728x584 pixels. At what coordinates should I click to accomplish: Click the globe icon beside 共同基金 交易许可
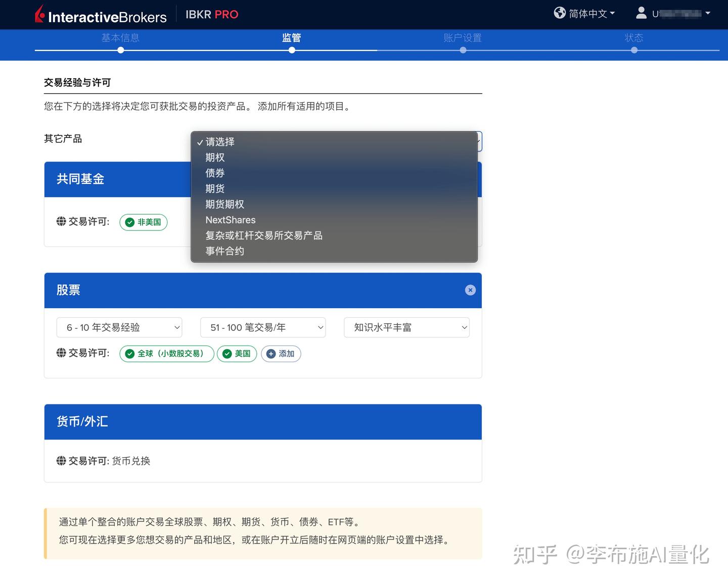coord(61,222)
